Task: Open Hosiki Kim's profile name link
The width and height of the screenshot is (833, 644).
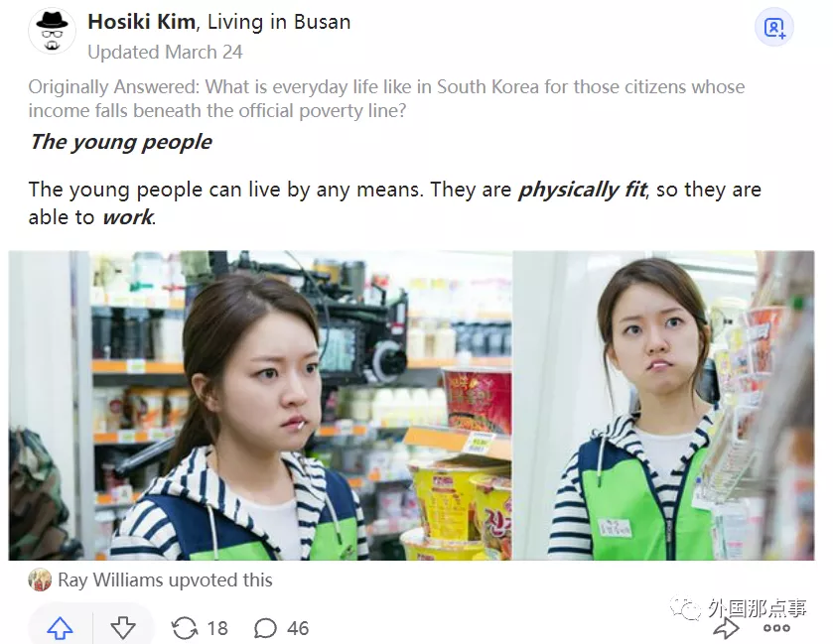Action: [x=141, y=22]
